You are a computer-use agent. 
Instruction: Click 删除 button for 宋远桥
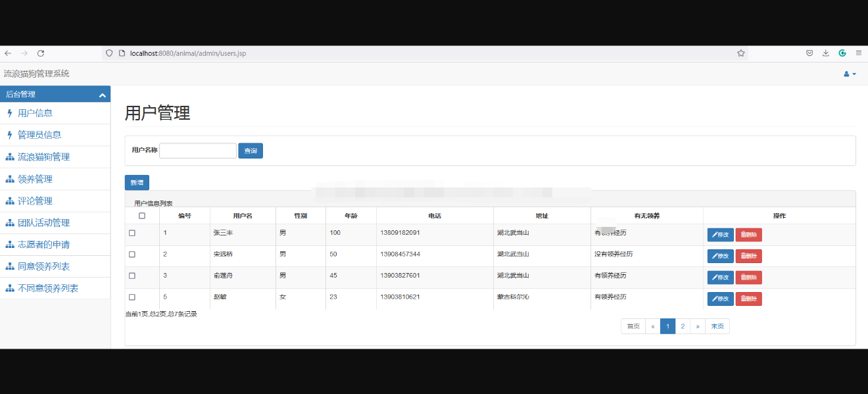(x=749, y=256)
